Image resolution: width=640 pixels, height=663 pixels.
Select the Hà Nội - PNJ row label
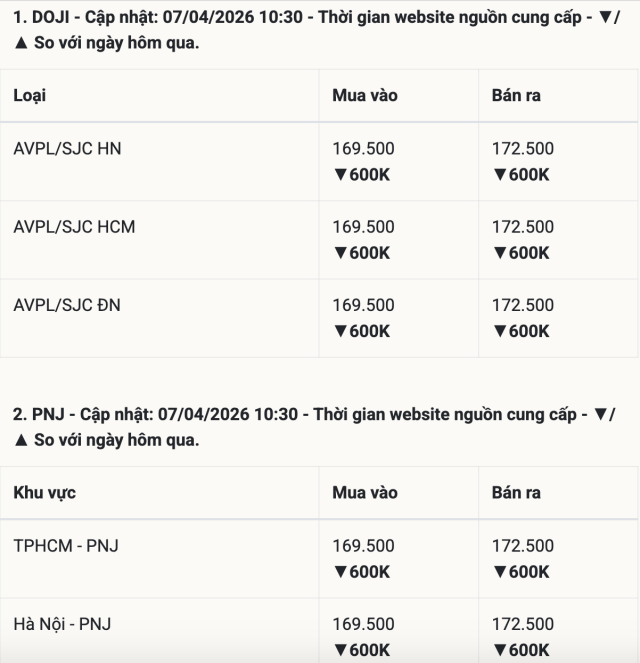(62, 624)
